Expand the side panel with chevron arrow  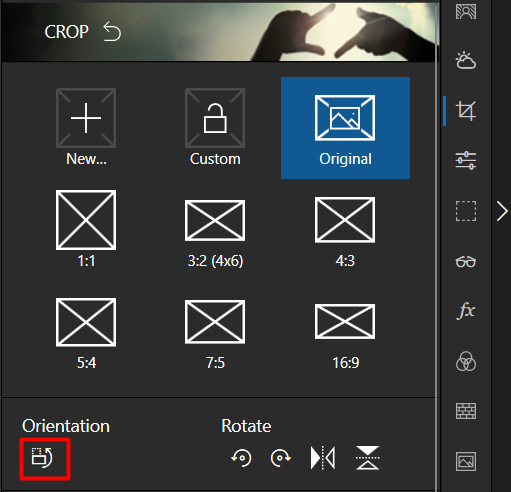(x=502, y=211)
